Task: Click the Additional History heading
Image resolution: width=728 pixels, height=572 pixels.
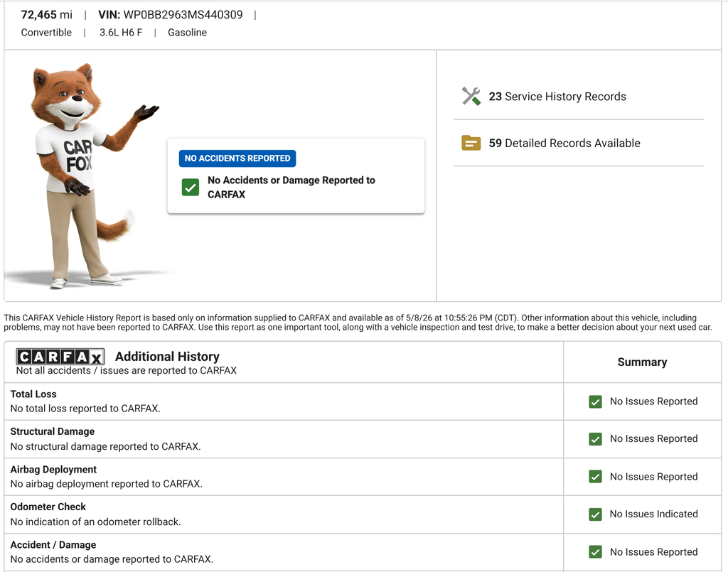Action: 167,356
